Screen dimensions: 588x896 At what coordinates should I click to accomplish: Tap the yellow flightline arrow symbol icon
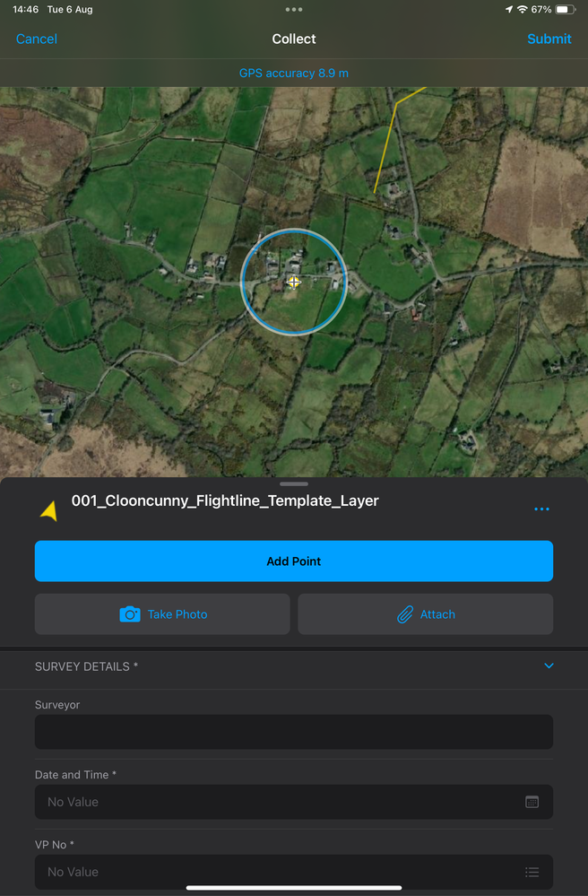(x=49, y=510)
